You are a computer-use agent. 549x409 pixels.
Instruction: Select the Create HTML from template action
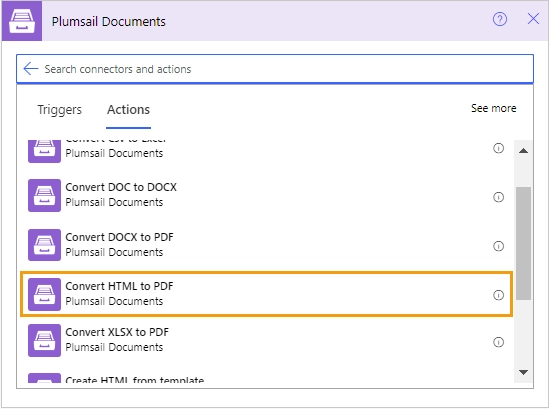coord(267,378)
